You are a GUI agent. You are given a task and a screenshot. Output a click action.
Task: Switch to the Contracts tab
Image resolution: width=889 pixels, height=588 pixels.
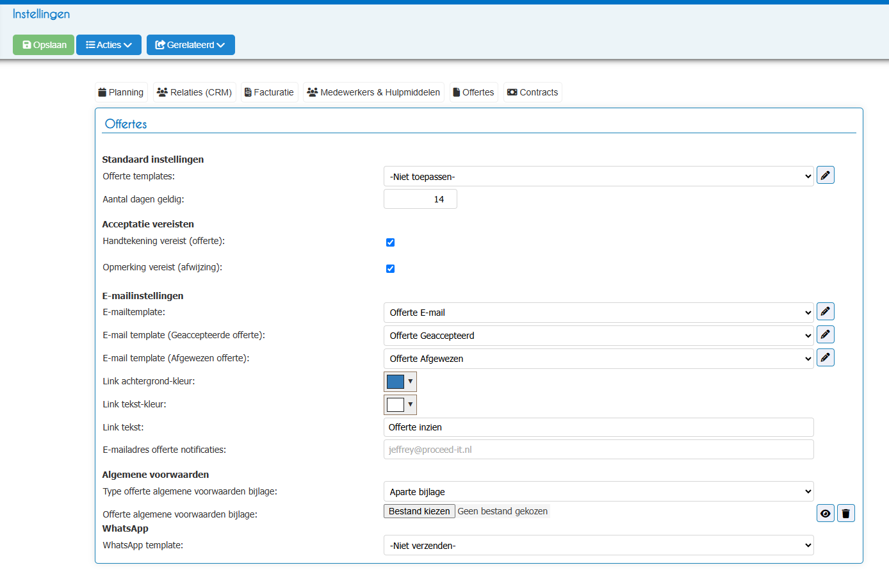(533, 92)
